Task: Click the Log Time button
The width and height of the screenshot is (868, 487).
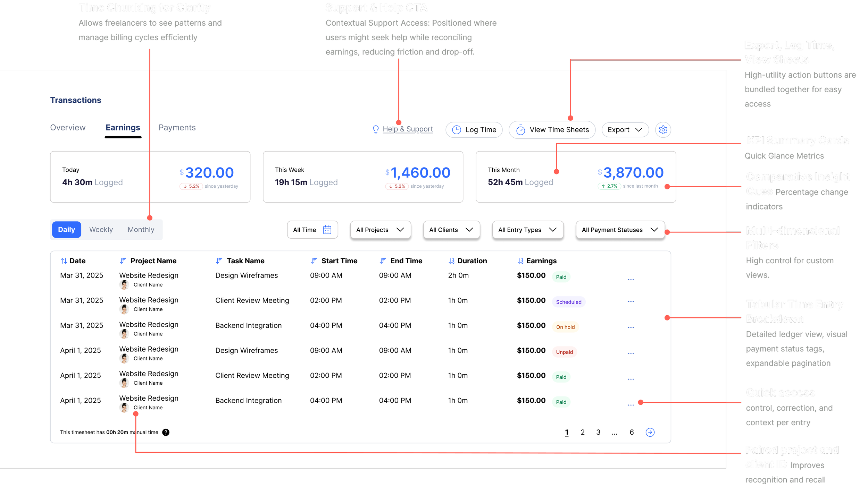Action: 474,130
